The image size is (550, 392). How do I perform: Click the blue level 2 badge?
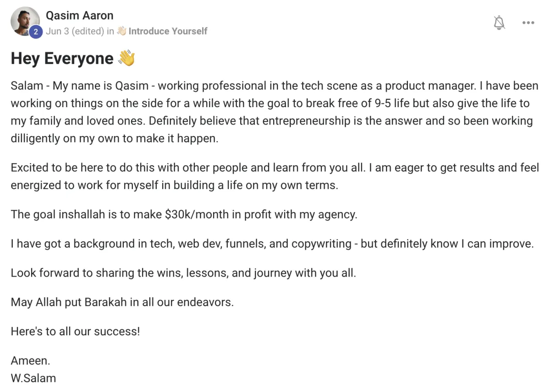(x=36, y=32)
